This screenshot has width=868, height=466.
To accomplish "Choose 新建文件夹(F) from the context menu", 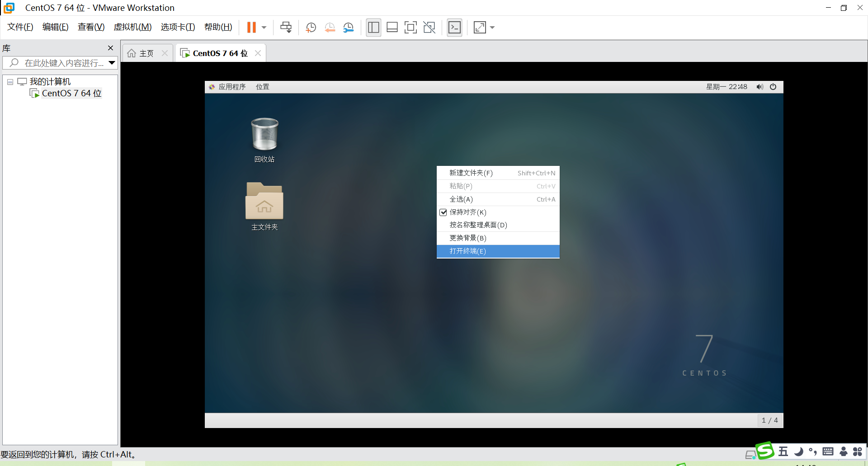I will (x=498, y=173).
